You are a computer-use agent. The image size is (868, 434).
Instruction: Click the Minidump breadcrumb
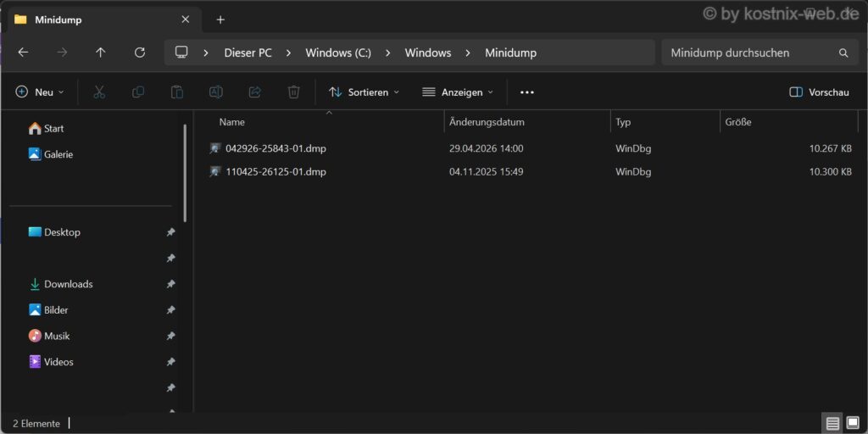(511, 53)
